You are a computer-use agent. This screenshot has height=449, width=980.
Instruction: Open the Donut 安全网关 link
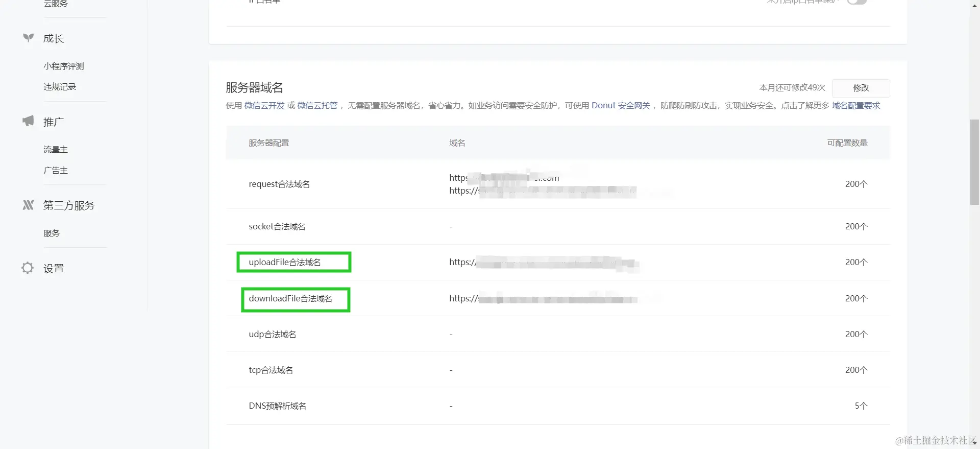pyautogui.click(x=621, y=106)
